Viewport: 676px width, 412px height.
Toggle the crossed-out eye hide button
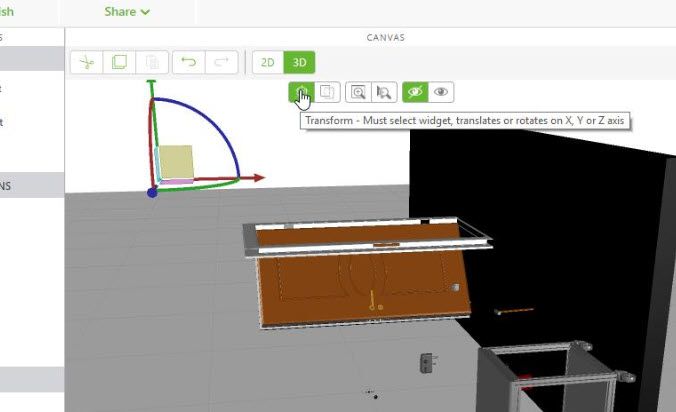(415, 92)
